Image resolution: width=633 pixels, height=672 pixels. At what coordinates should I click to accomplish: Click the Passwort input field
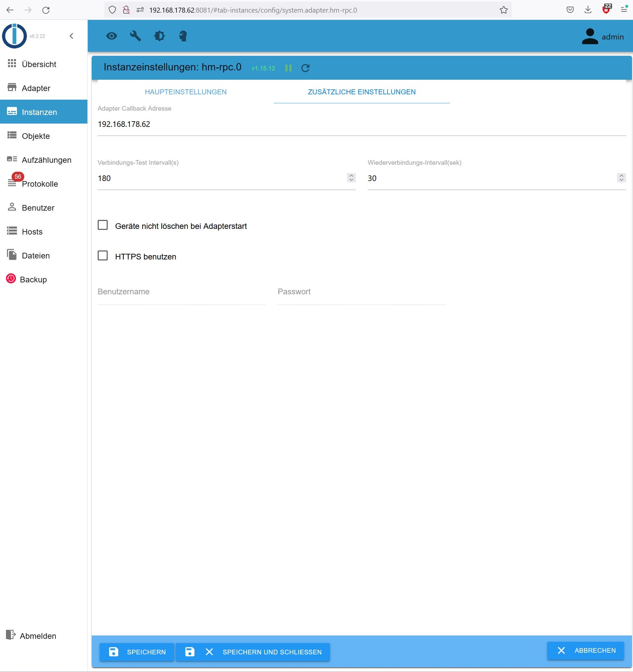pos(362,292)
